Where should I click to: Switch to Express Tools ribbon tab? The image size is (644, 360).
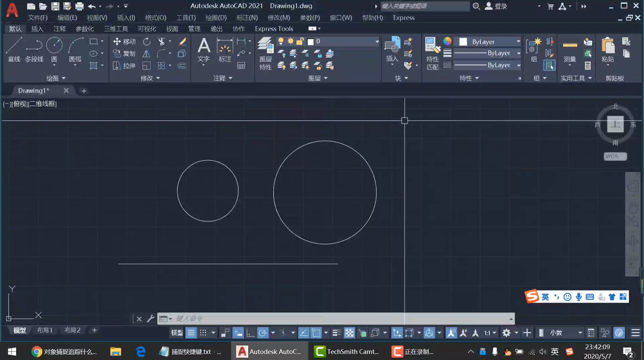(274, 29)
